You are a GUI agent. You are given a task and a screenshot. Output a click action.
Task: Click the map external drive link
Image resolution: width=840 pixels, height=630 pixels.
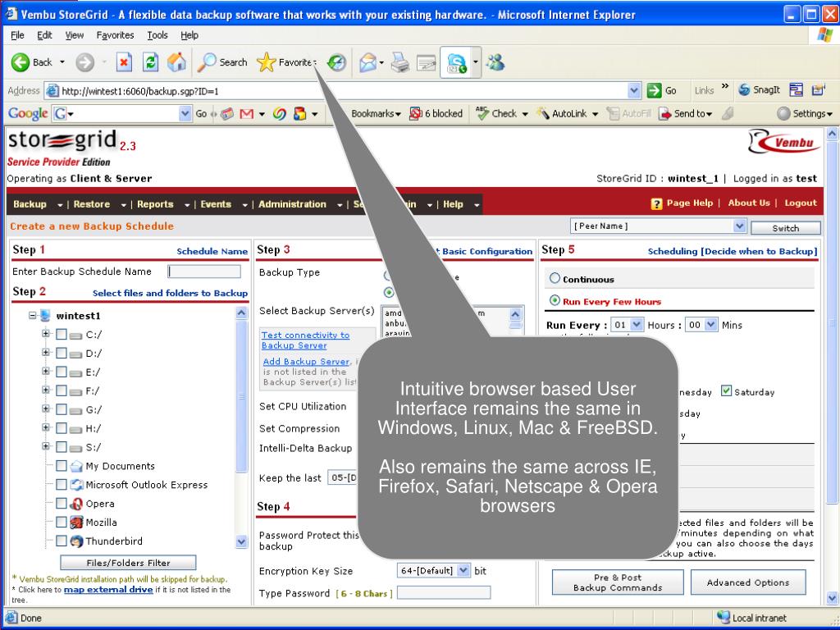pyautogui.click(x=108, y=589)
